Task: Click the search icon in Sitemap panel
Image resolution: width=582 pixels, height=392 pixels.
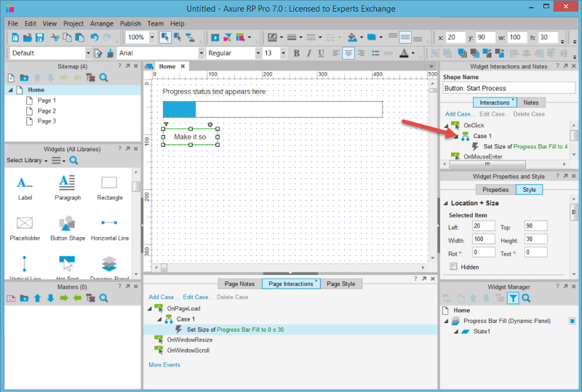Action: 104,78
